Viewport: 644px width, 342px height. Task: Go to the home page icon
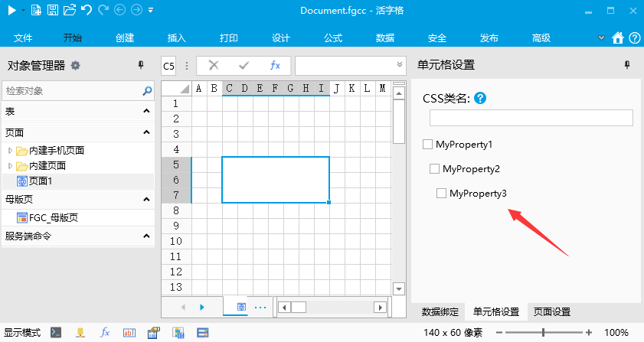tap(618, 37)
